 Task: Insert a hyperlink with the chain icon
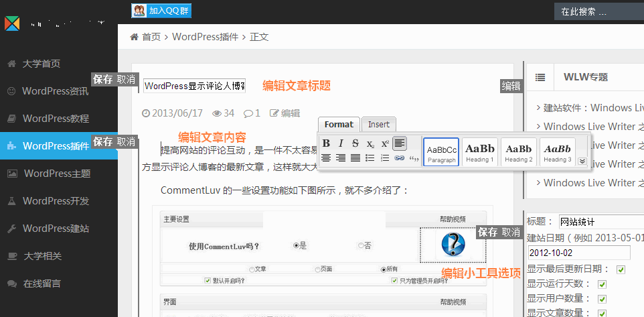(x=400, y=158)
